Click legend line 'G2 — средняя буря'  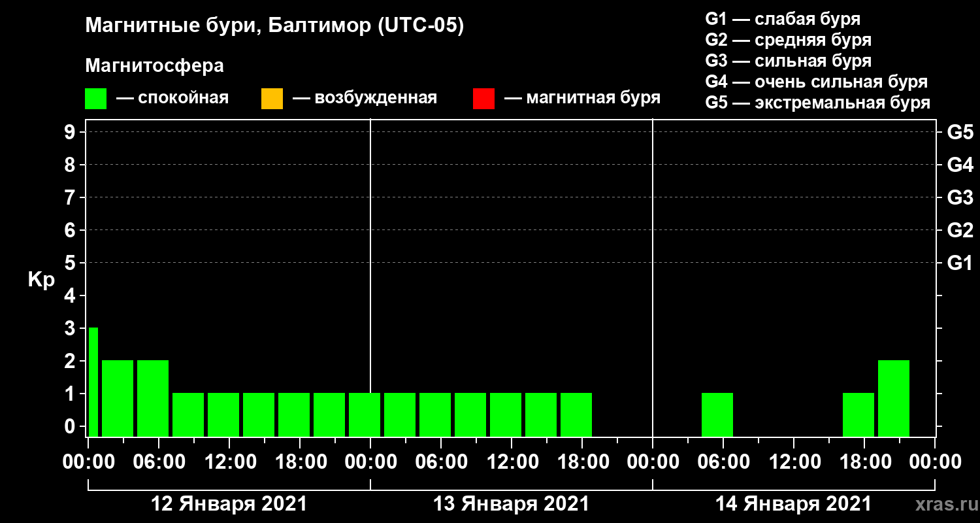click(x=788, y=40)
